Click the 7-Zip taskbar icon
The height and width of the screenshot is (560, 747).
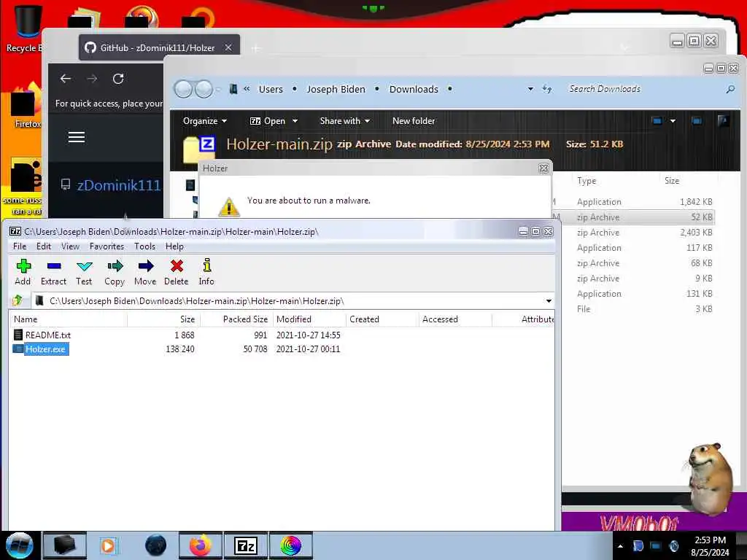(x=246, y=545)
